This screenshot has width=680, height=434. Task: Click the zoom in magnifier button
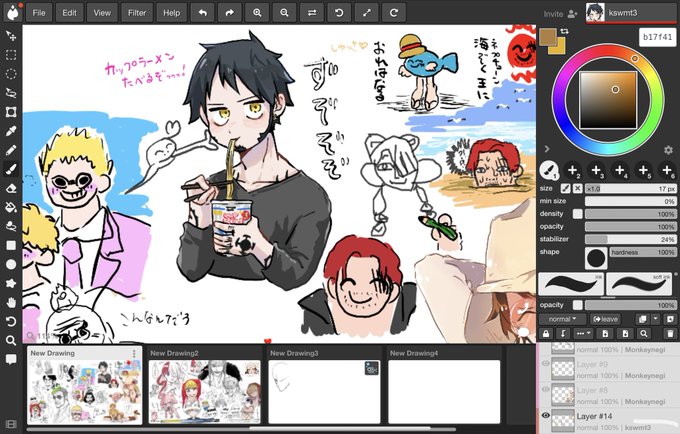point(257,13)
